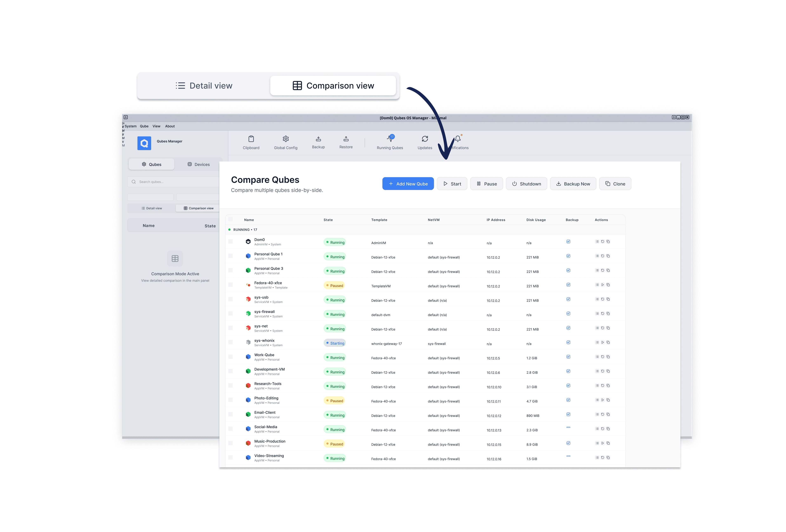
Task: Collapse the RUNNING • 17 group
Action: [x=245, y=230]
